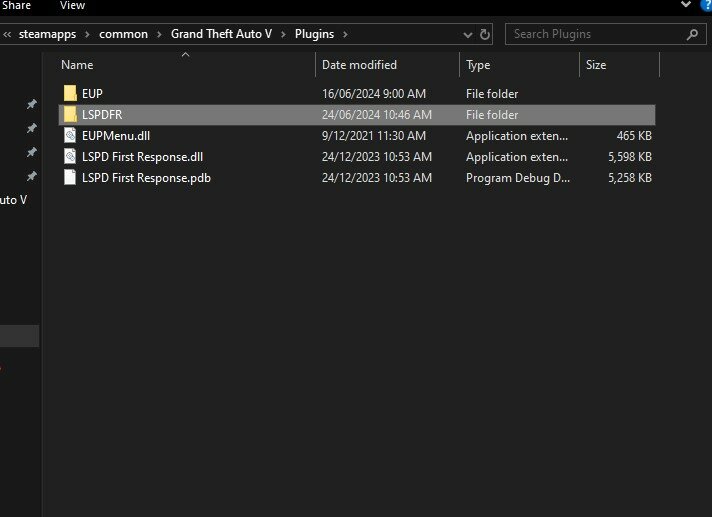Open the Share ribbon tab
The height and width of the screenshot is (517, 712).
pos(16,6)
